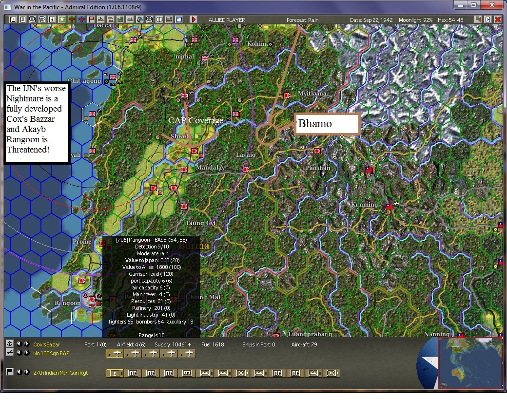Click the C button in top-right toolbar
507x420 pixels.
click(x=487, y=19)
